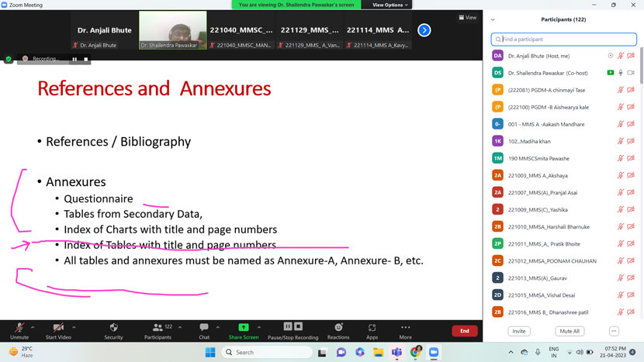The image size is (644, 362).
Task: Open the Security shield icon
Action: (113, 329)
